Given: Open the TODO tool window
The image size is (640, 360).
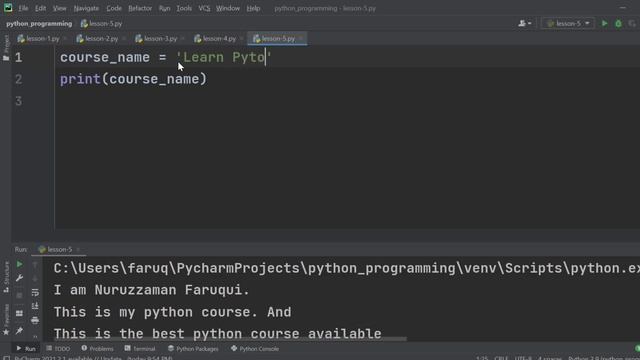Looking at the screenshot, I should 58,349.
